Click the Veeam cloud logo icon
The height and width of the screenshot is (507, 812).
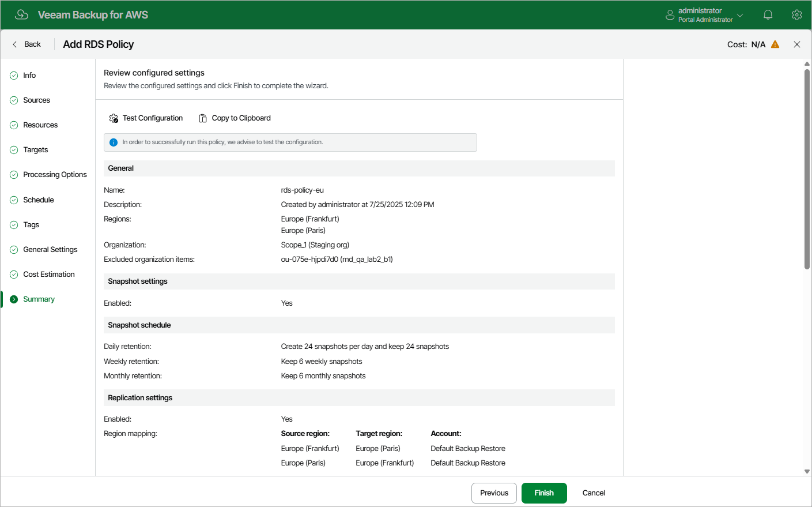tap(21, 14)
